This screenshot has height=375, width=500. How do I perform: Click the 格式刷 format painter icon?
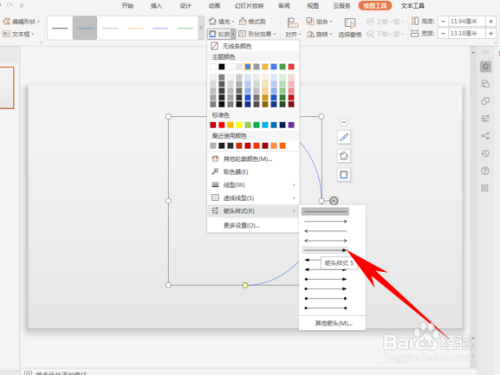(243, 22)
